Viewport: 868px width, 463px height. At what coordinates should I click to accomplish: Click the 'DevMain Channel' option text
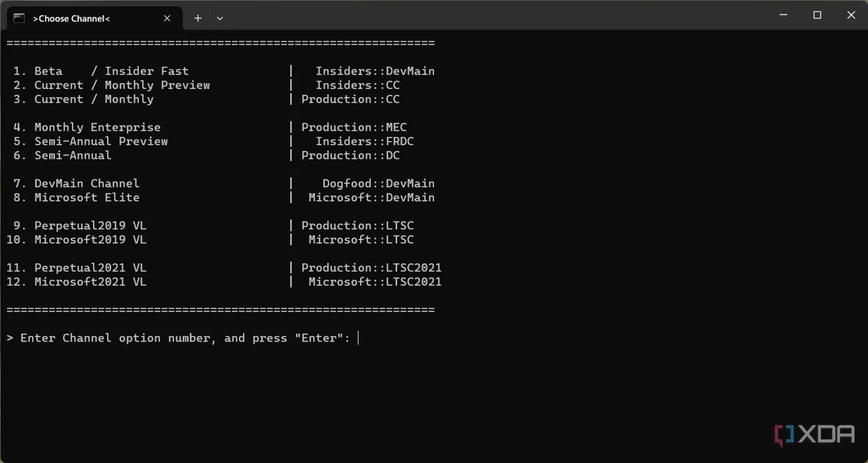87,183
